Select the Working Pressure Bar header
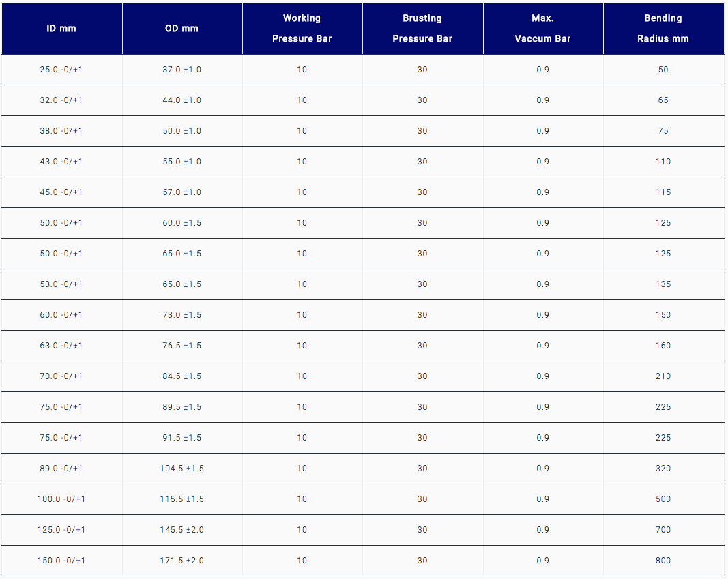This screenshot has width=728, height=579. tap(302, 28)
